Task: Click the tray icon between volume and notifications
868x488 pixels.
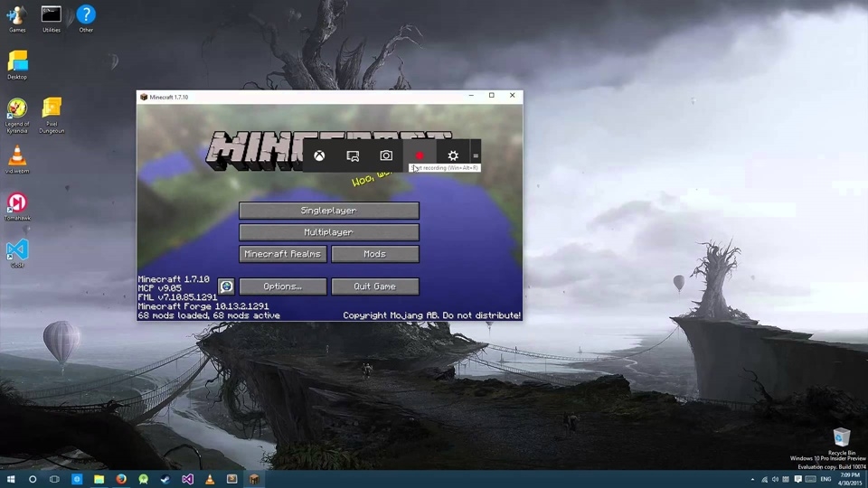Action: click(786, 480)
